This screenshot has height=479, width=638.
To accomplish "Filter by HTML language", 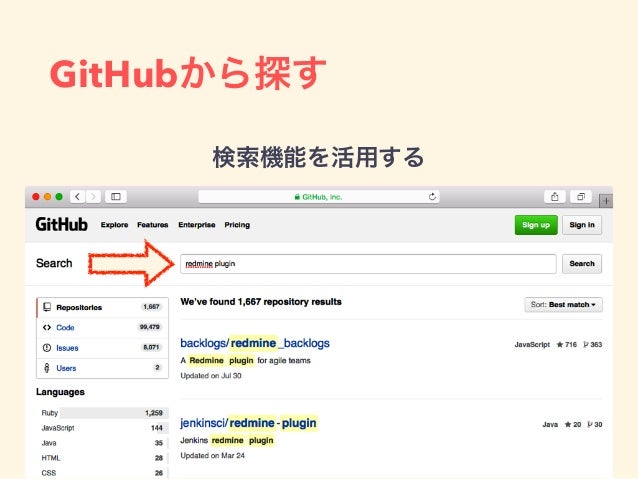I will pyautogui.click(x=104, y=458).
